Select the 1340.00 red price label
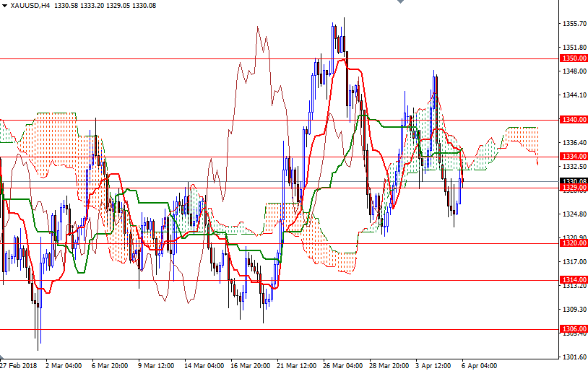The height and width of the screenshot is (371, 588). pyautogui.click(x=574, y=120)
